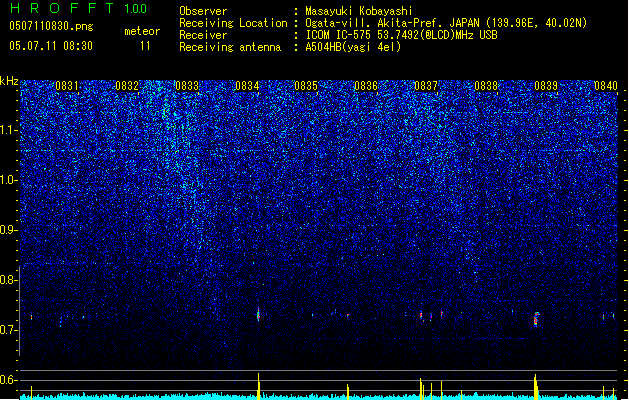Image resolution: width=629 pixels, height=400 pixels.
Task: Click time marker 0836 on the spectrogram
Action: click(x=366, y=86)
